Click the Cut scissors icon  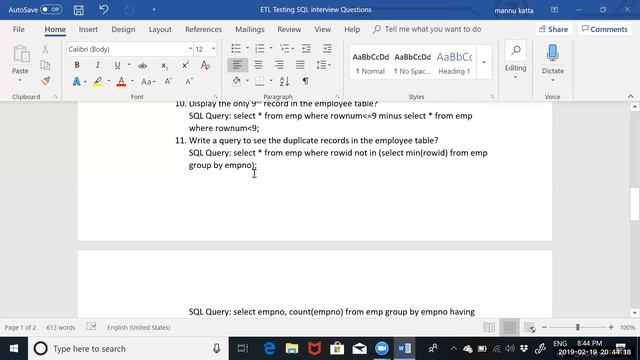point(45,49)
